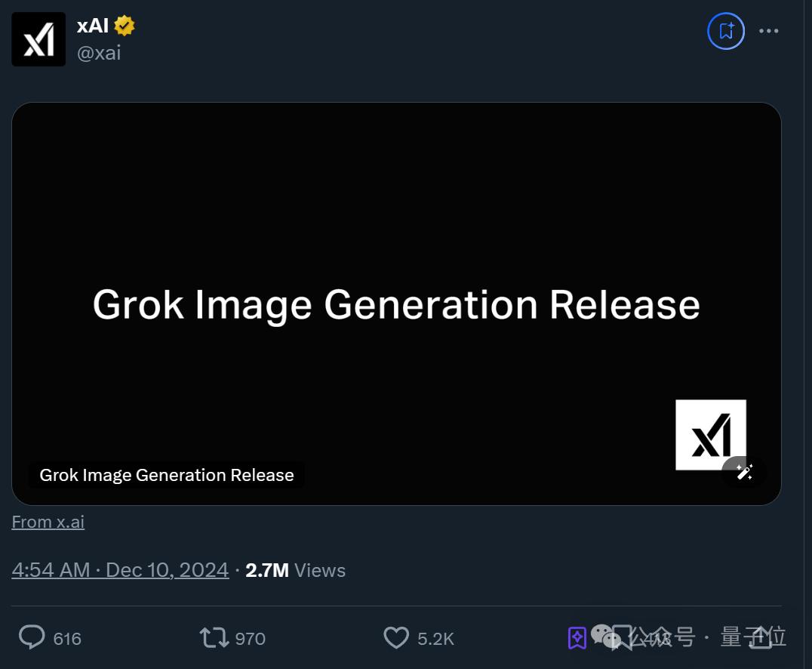Image resolution: width=812 pixels, height=669 pixels.
Task: Click the xAI profile avatar
Action: pos(38,39)
